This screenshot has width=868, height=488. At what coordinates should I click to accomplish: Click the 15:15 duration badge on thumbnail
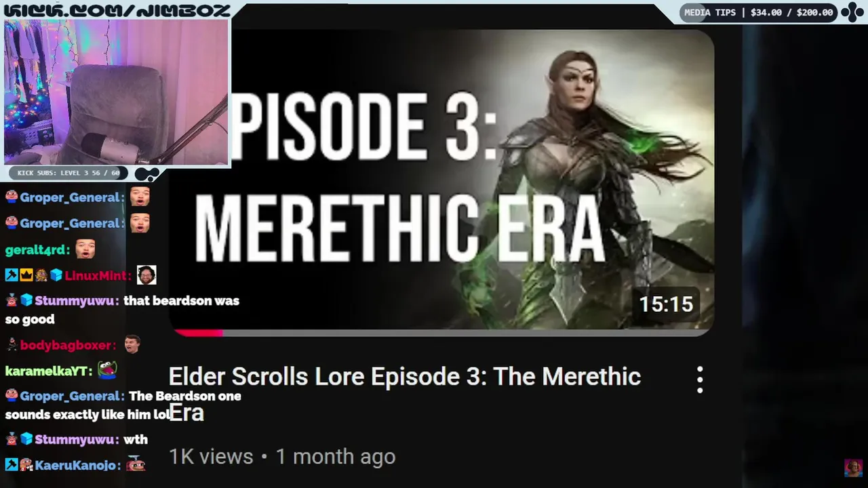coord(666,304)
